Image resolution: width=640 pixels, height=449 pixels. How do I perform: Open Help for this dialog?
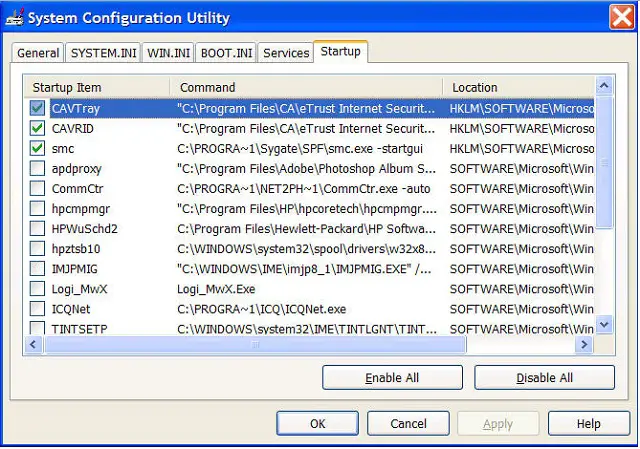589,423
